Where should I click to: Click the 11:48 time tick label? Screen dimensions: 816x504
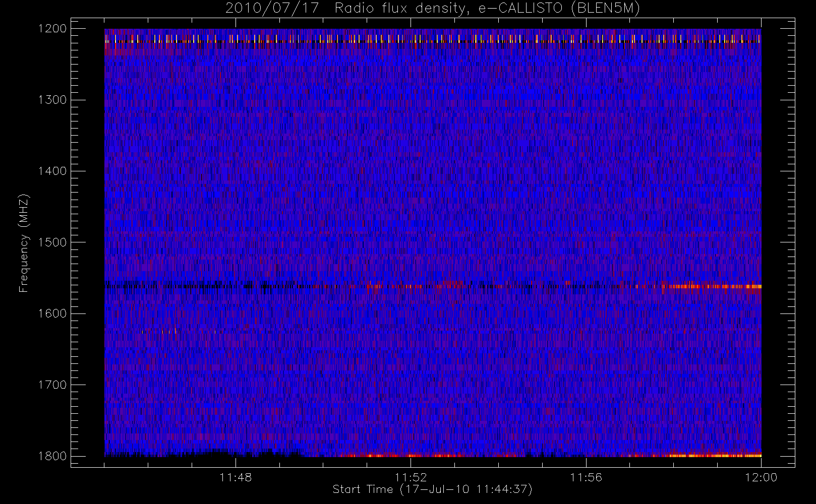pos(236,477)
